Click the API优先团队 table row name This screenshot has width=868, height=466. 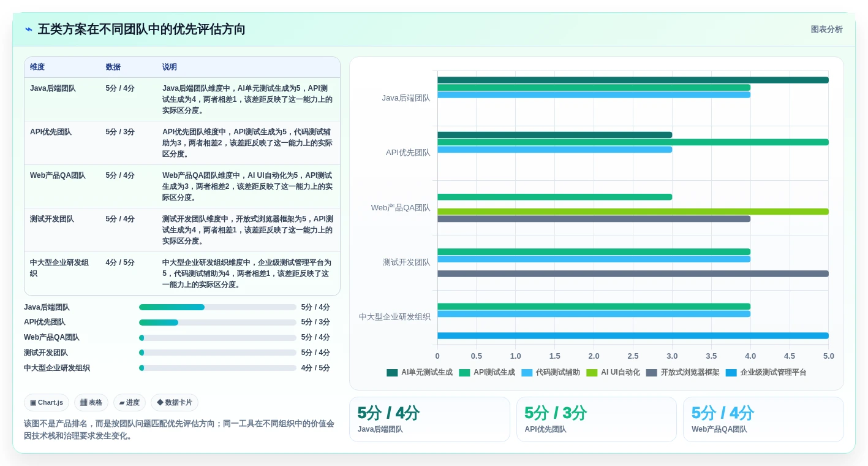click(x=51, y=132)
